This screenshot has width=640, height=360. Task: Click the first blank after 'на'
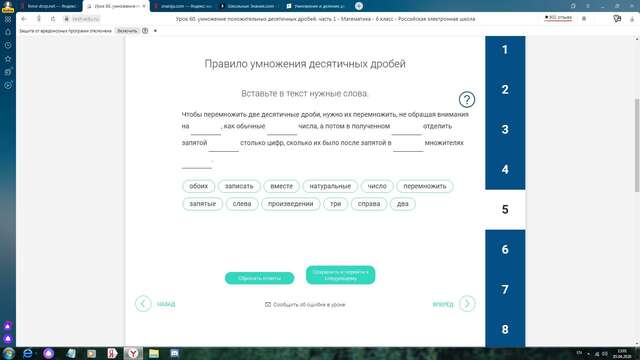[206, 128]
